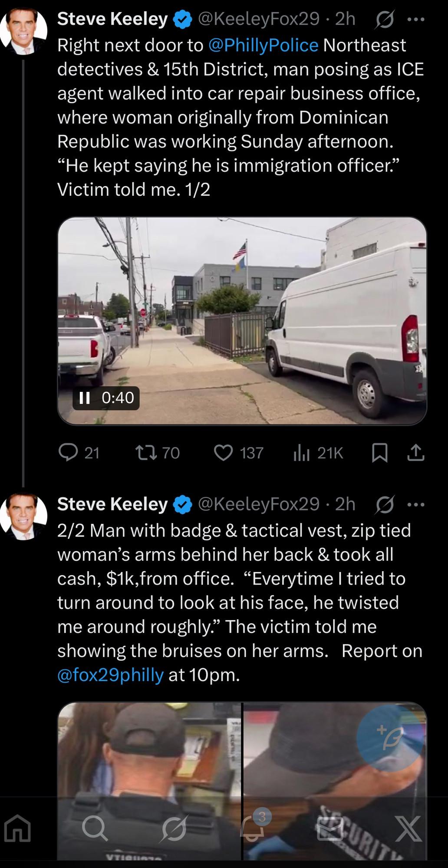Bookmark the first post

380,453
